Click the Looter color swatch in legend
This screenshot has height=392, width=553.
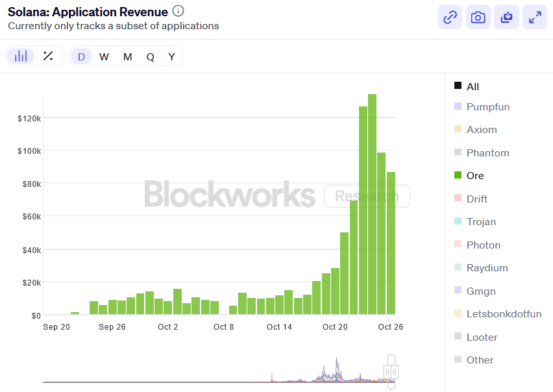click(x=458, y=336)
